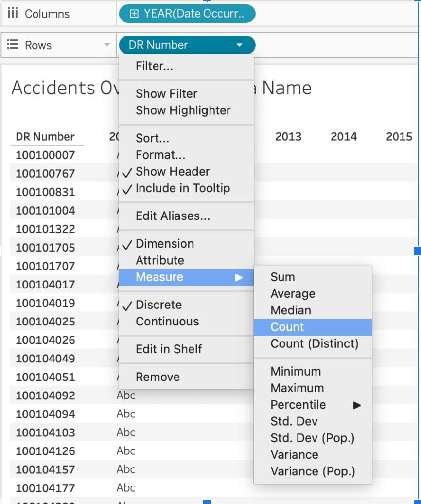The image size is (421, 504).
Task: Select row 100104017
Action: point(45,285)
